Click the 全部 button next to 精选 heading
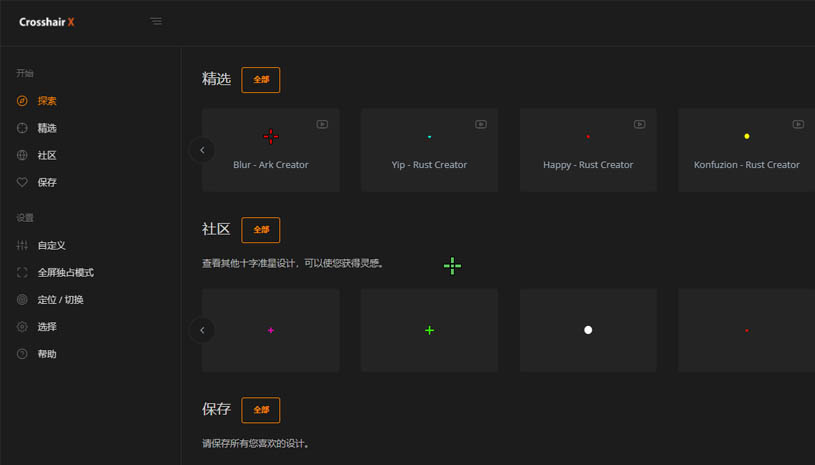The width and height of the screenshot is (815, 465). (261, 80)
